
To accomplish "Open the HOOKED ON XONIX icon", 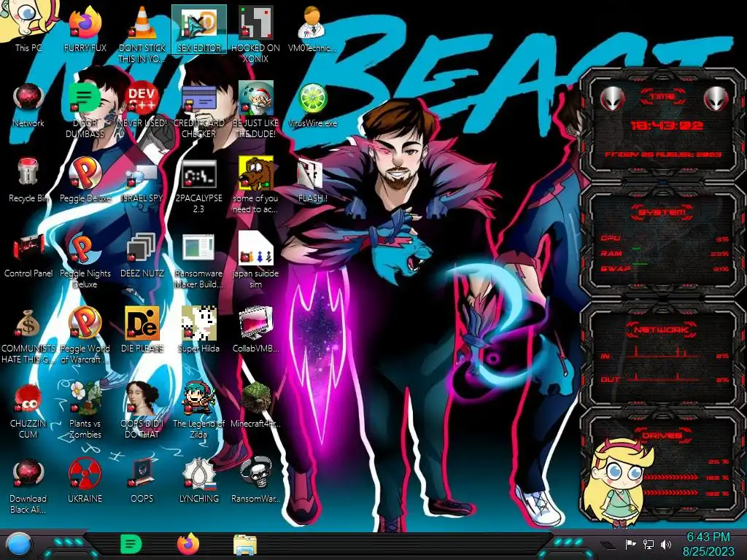I will point(255,34).
